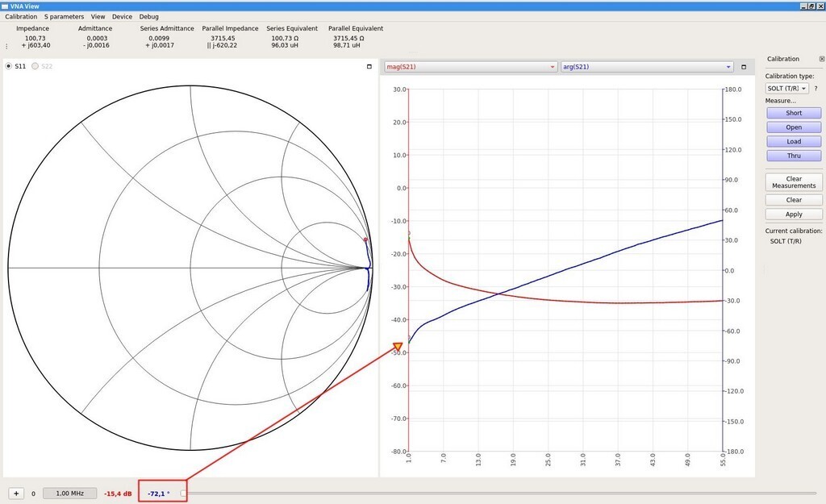The width and height of the screenshot is (826, 504).
Task: Select the S22 radio button
Action: [x=35, y=66]
